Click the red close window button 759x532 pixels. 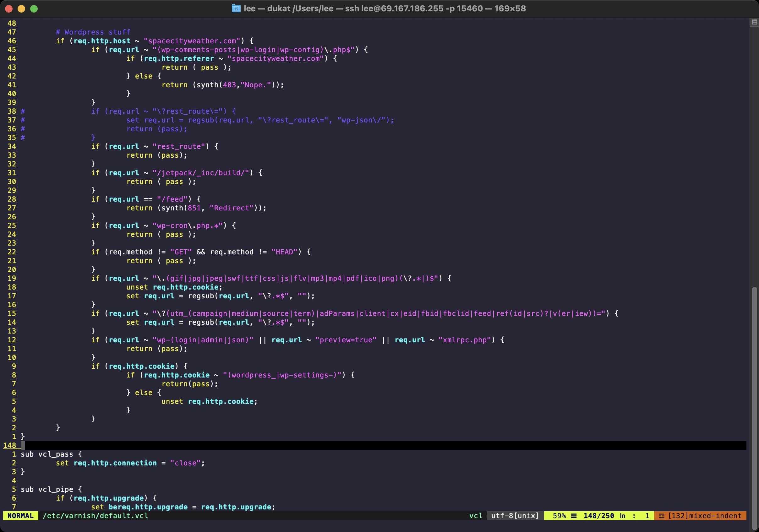point(9,8)
